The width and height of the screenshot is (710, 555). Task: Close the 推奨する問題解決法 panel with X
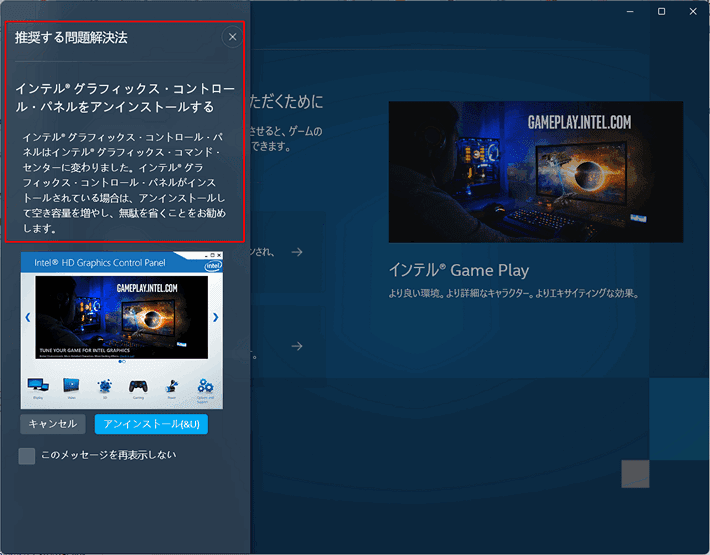point(232,37)
